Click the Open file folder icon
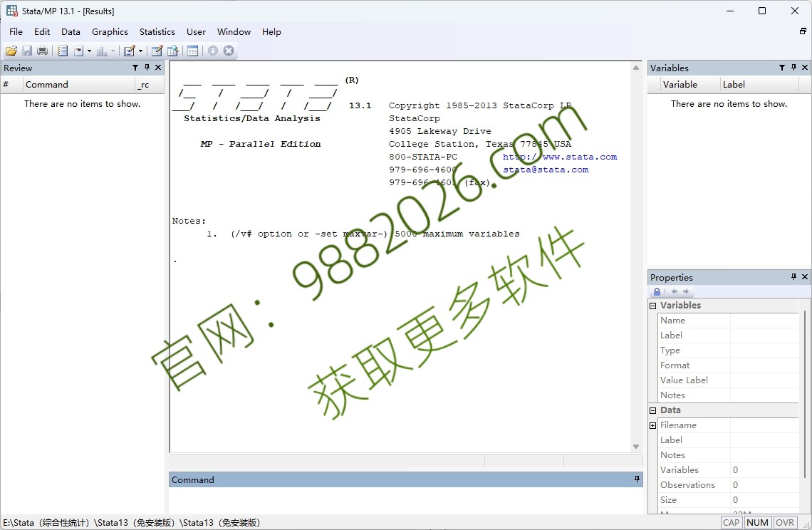Screen dimensions: 812x530 point(11,51)
